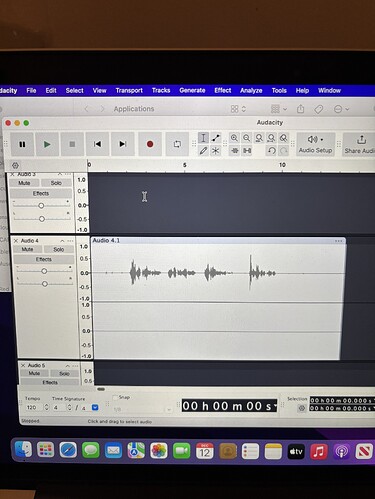Screen dimensions: 375x499
Task: Mute the Audio 5 track
Action: pos(34,373)
